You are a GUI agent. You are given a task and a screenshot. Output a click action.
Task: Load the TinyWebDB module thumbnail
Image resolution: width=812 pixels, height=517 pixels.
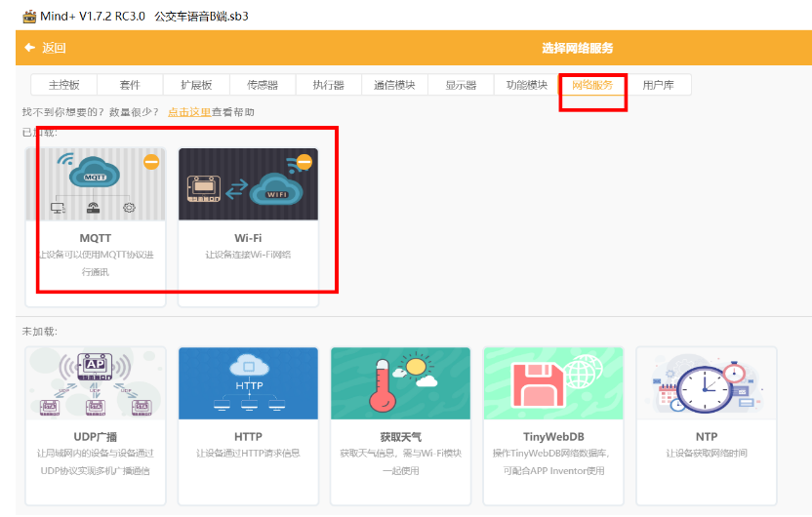pyautogui.click(x=553, y=383)
